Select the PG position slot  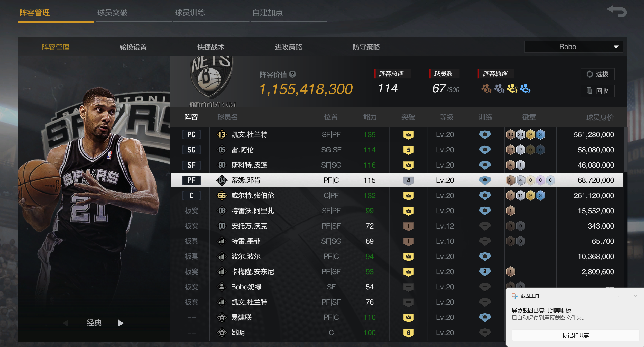point(191,135)
